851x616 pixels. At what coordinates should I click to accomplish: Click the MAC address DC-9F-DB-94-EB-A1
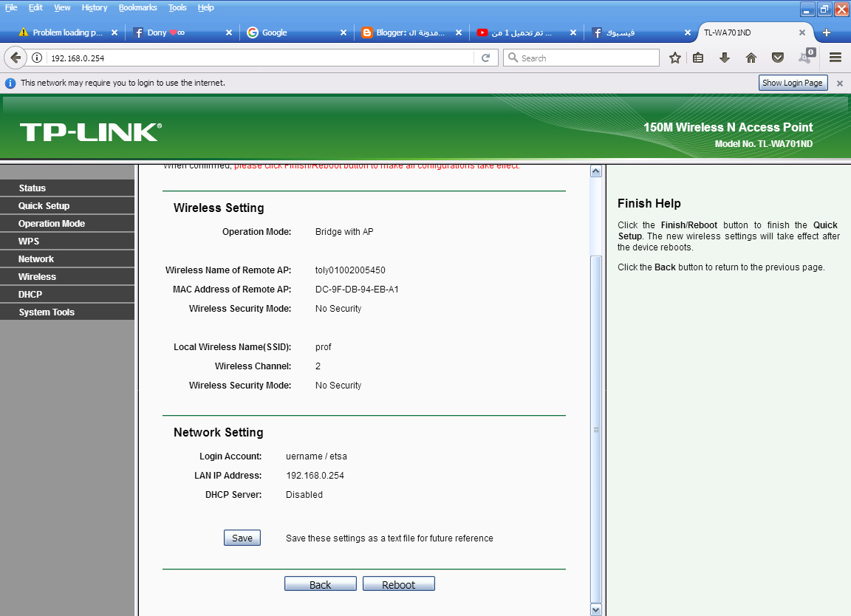pos(357,290)
